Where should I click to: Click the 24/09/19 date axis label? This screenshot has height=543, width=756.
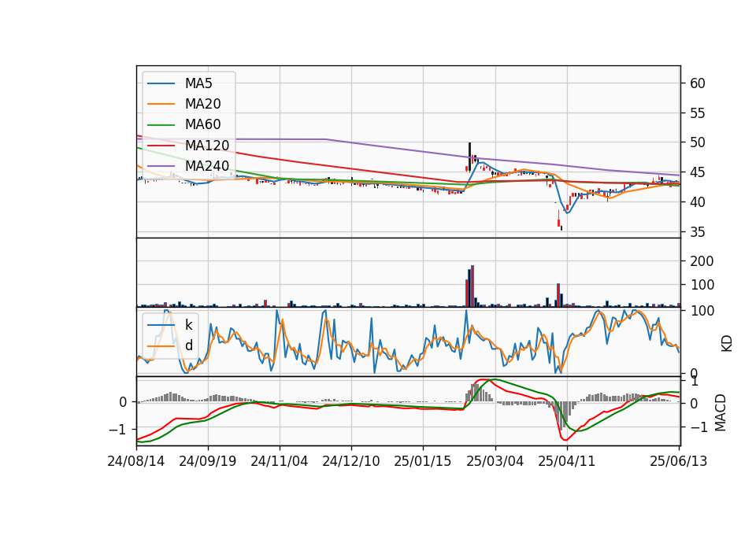[208, 461]
